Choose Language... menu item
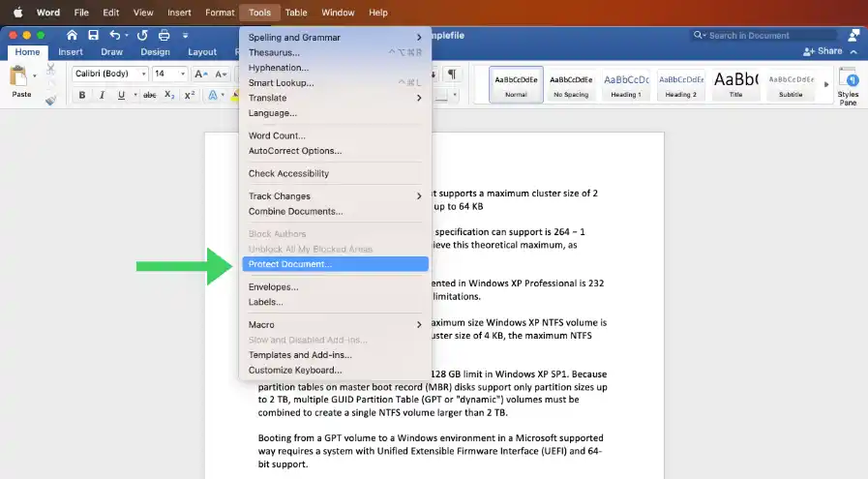 click(336, 113)
